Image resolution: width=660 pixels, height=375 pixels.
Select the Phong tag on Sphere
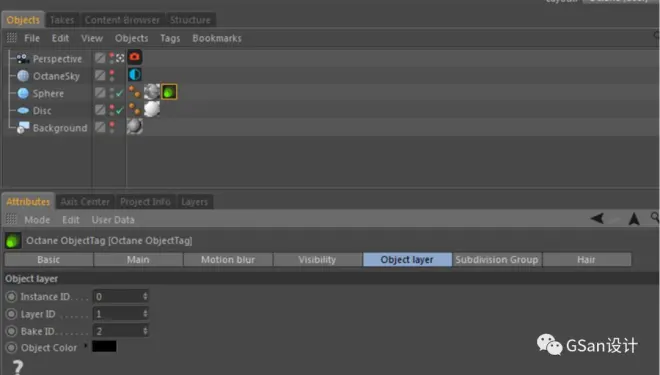pyautogui.click(x=135, y=92)
